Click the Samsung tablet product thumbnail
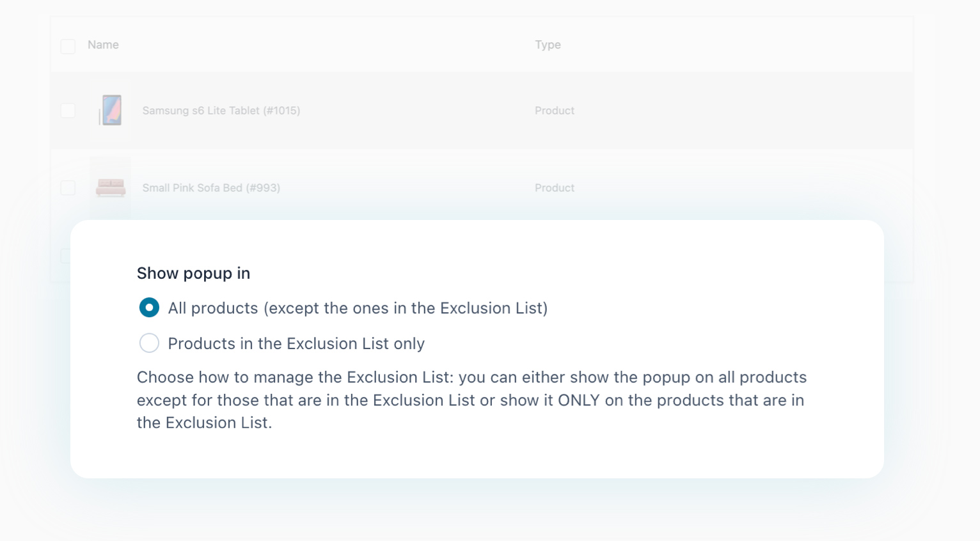The width and height of the screenshot is (980, 541). (x=111, y=110)
